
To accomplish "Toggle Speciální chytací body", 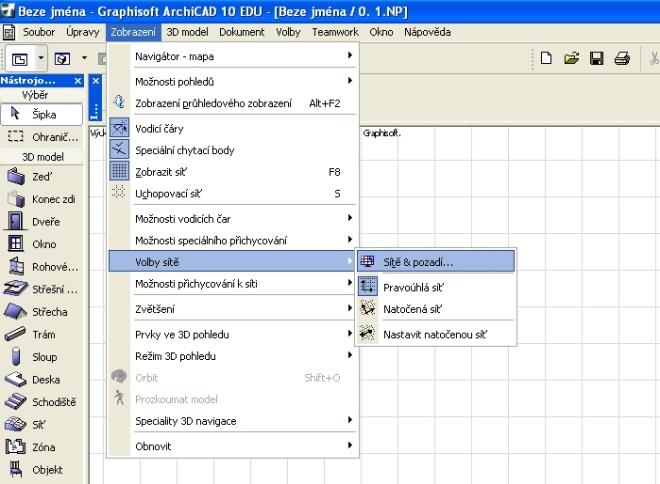I will tap(233, 150).
